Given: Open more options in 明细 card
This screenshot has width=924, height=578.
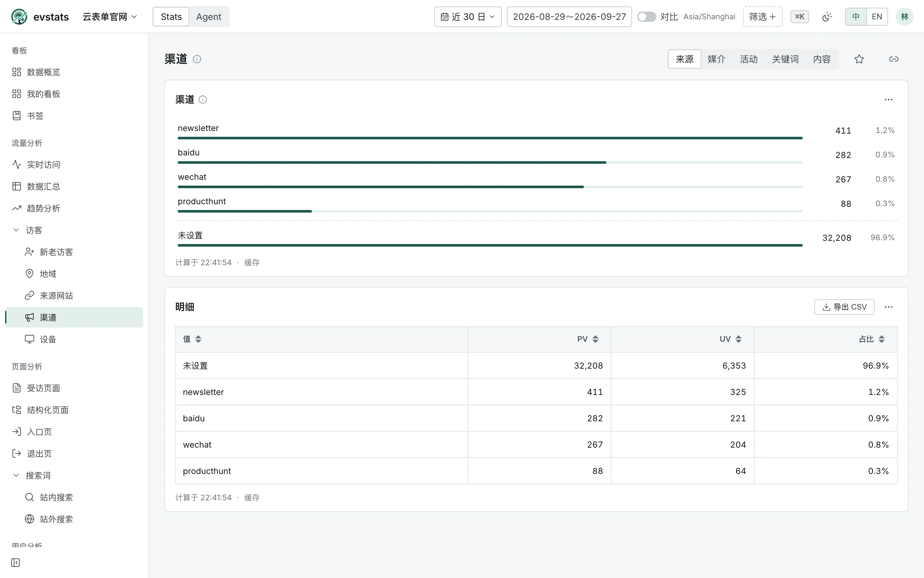Looking at the screenshot, I should (888, 307).
